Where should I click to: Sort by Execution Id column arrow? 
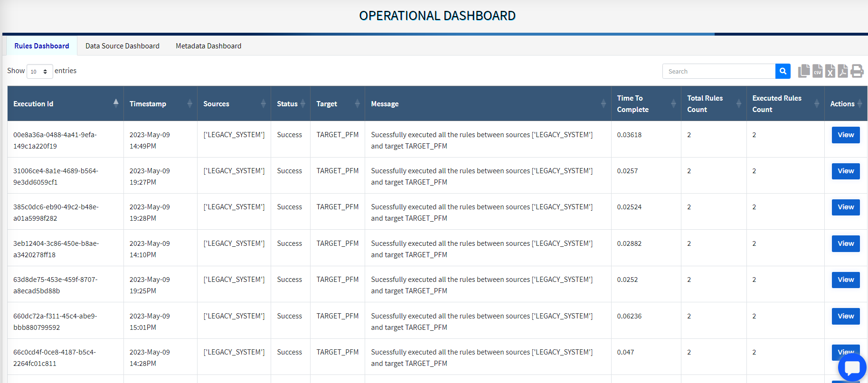pos(116,103)
